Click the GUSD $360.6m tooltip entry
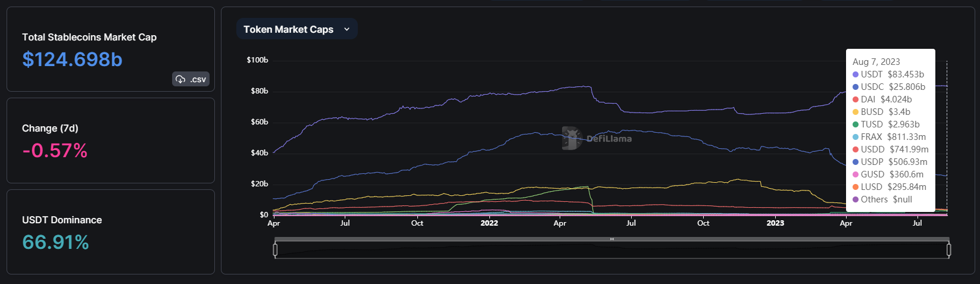This screenshot has height=284, width=980. tap(888, 174)
